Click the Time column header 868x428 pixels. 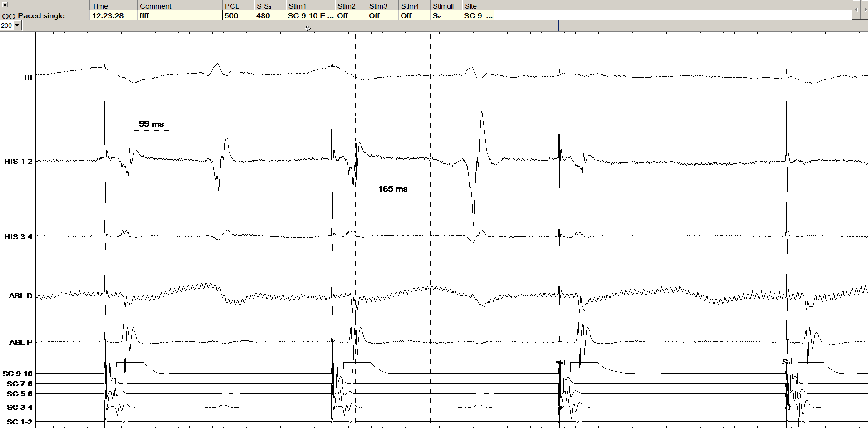click(114, 5)
